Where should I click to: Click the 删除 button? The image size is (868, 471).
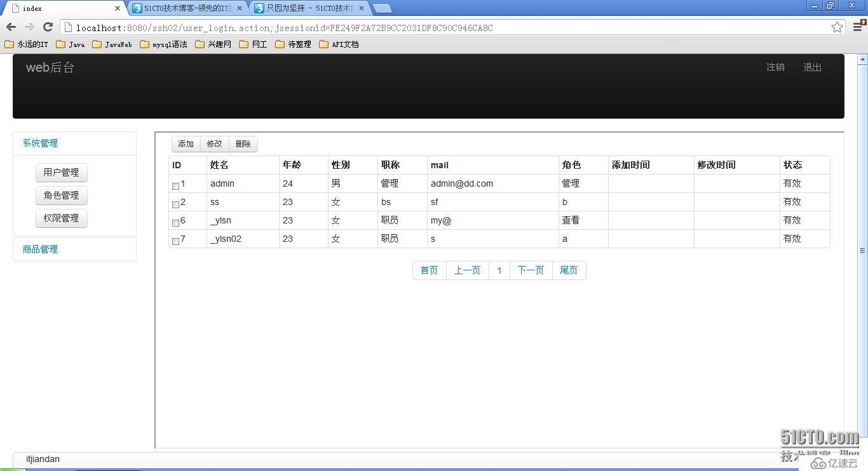pyautogui.click(x=243, y=144)
